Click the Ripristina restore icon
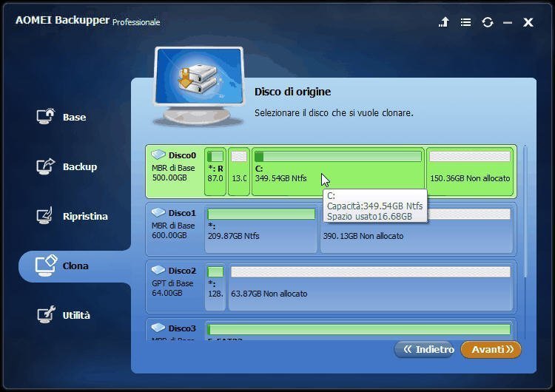 pos(45,215)
